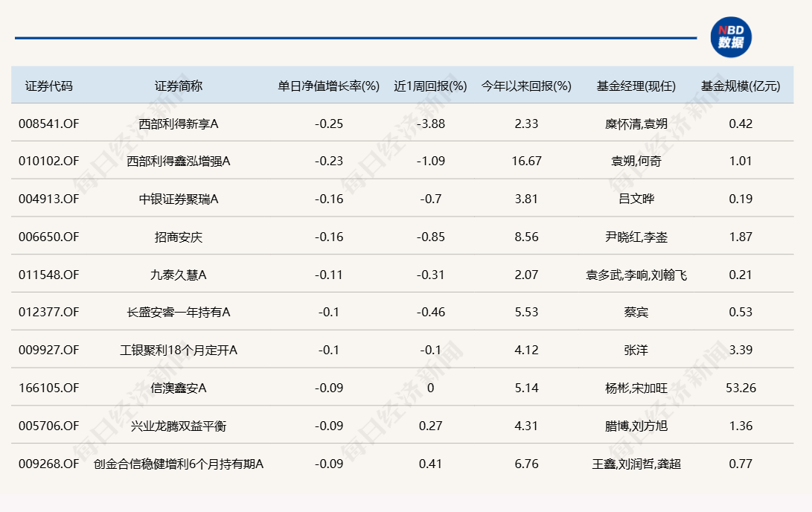This screenshot has height=512, width=812.
Task: Click the 基金规模(亿元) column header
Action: click(741, 86)
